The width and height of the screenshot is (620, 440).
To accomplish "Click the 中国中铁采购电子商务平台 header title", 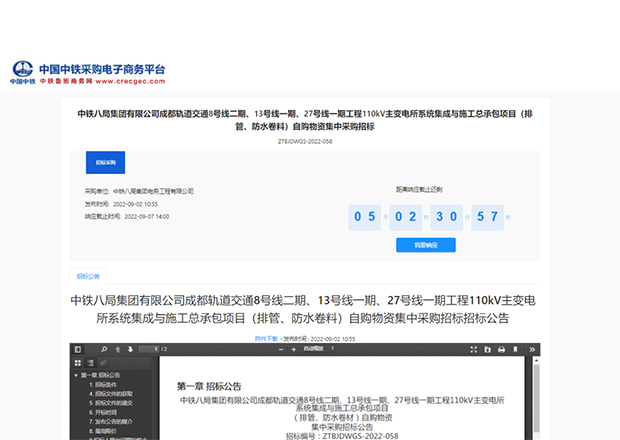I will (x=102, y=70).
